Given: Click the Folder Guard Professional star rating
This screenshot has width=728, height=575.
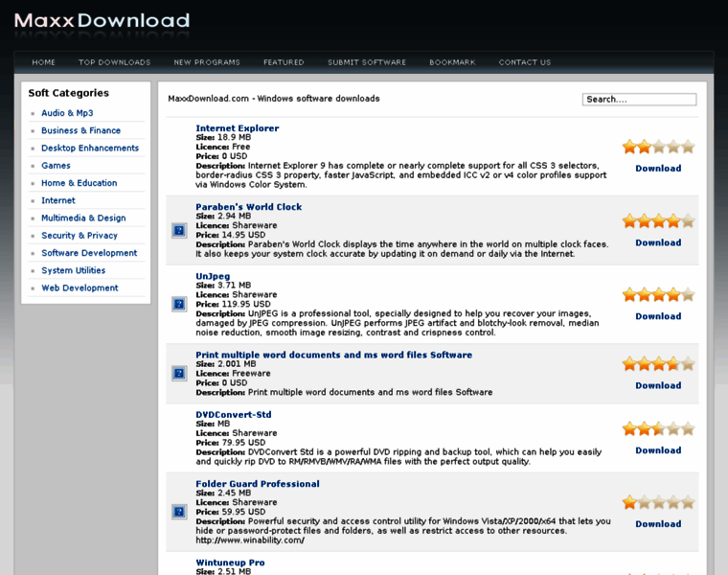Looking at the screenshot, I should coord(658,502).
